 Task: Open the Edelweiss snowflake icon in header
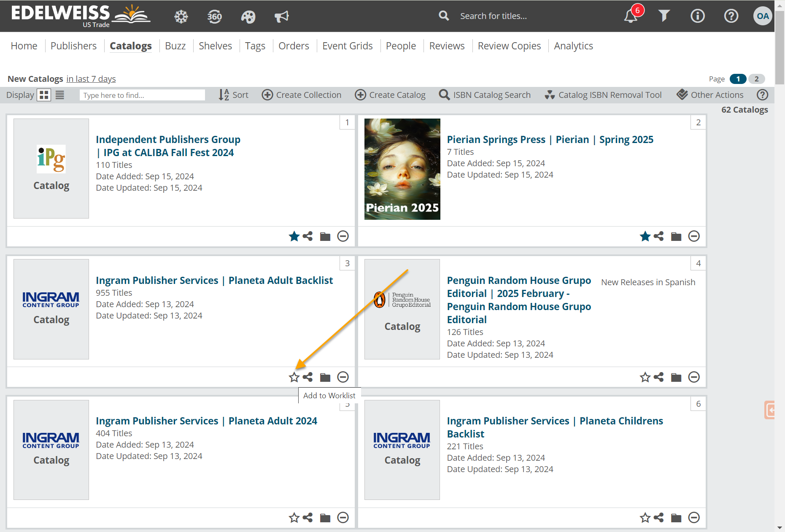(181, 16)
